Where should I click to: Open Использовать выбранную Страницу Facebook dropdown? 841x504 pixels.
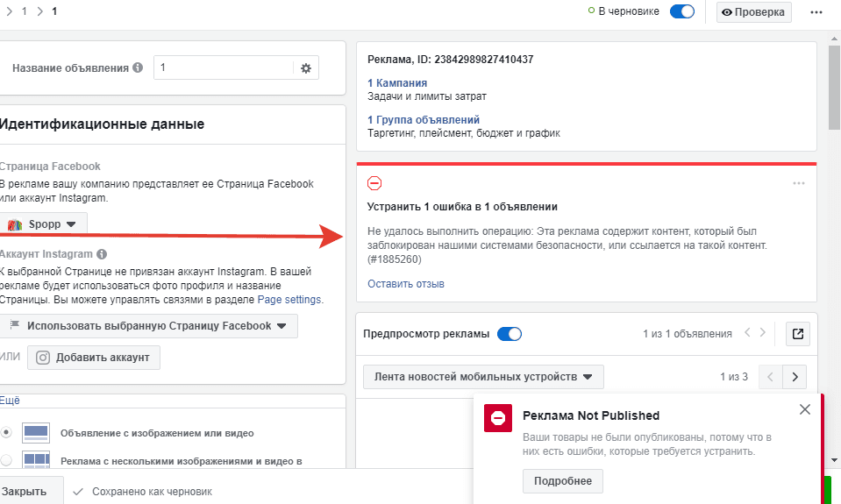(x=147, y=326)
